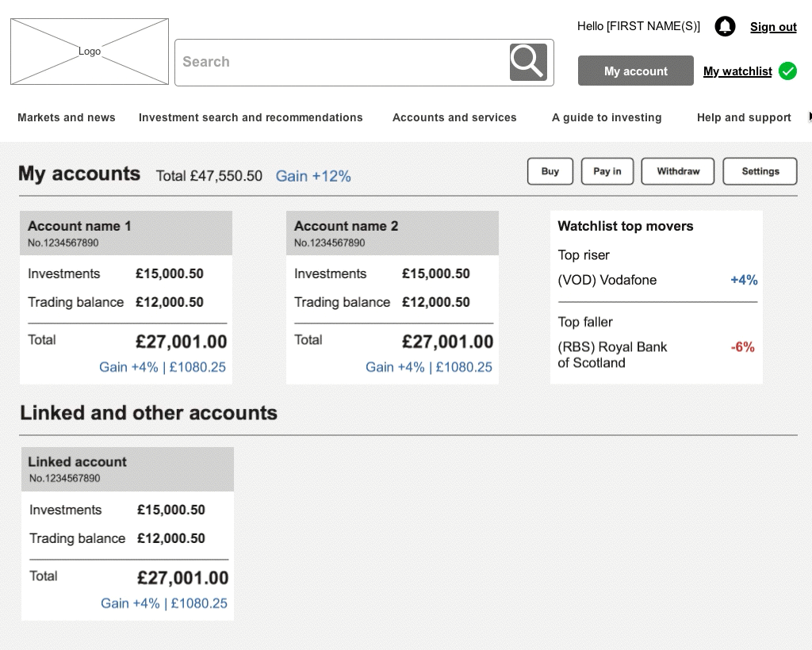Open account Settings button

coord(760,171)
